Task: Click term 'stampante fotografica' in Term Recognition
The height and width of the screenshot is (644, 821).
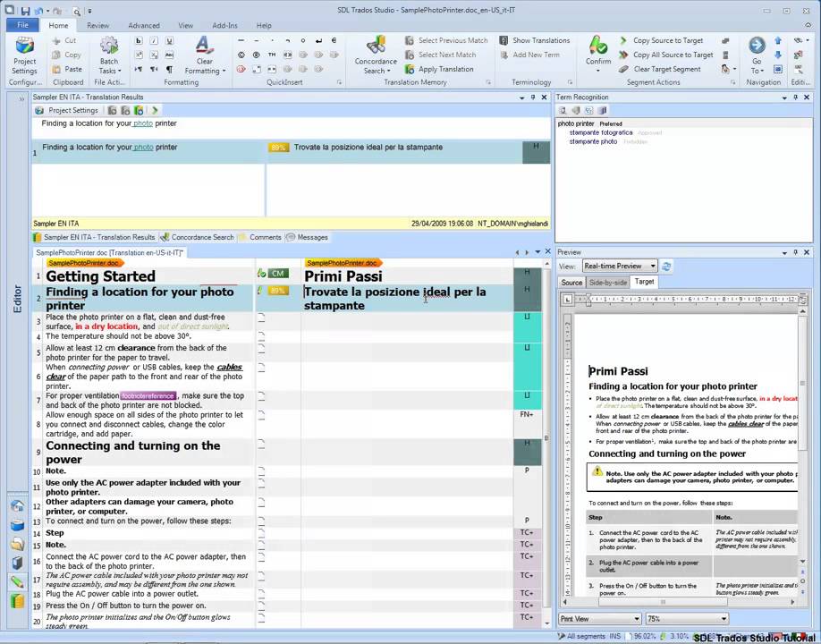Action: tap(601, 132)
